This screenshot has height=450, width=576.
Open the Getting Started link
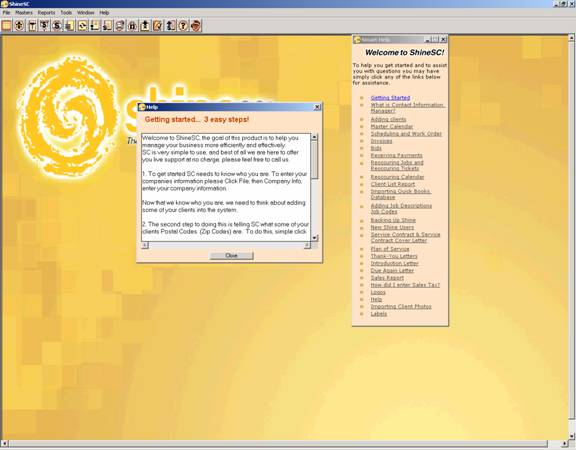[390, 98]
